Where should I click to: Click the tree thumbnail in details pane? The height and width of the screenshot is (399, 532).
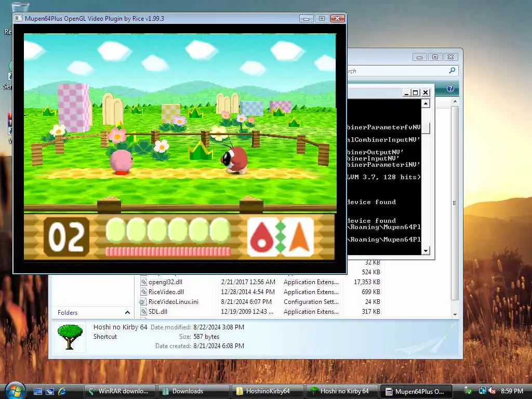(x=70, y=337)
